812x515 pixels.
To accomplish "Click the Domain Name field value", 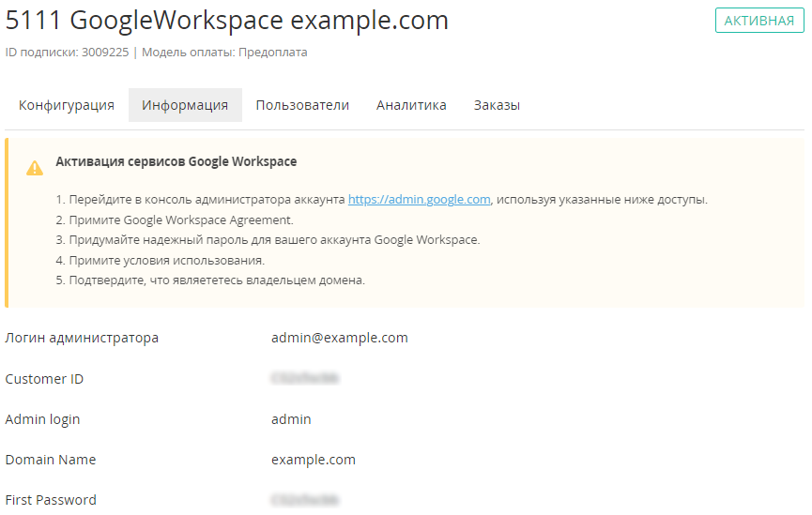I will click(x=313, y=460).
